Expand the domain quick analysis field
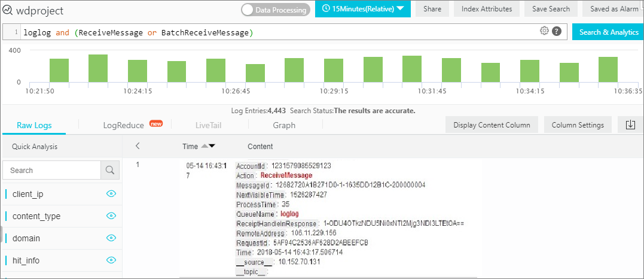Screen dimensions: 644x279 pyautogui.click(x=26, y=238)
